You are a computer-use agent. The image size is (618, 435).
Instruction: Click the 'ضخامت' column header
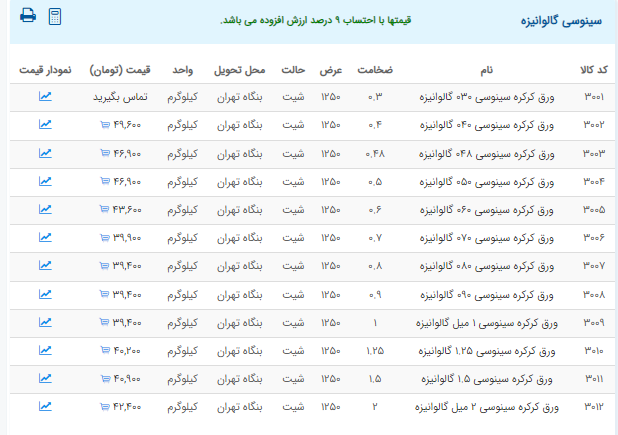click(x=376, y=70)
